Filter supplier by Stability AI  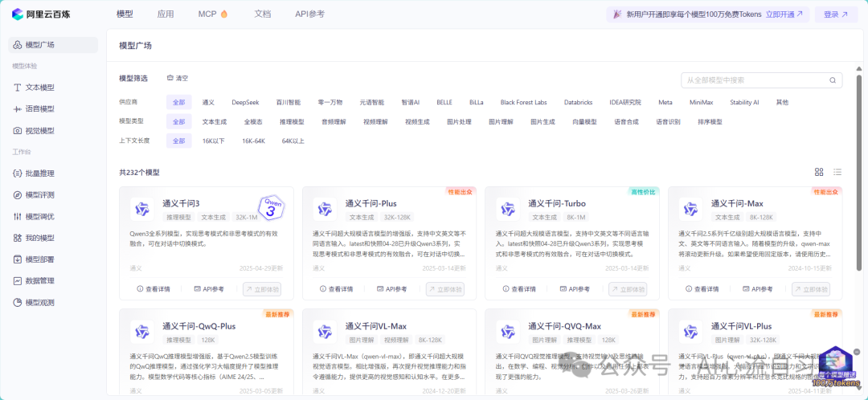pos(744,102)
